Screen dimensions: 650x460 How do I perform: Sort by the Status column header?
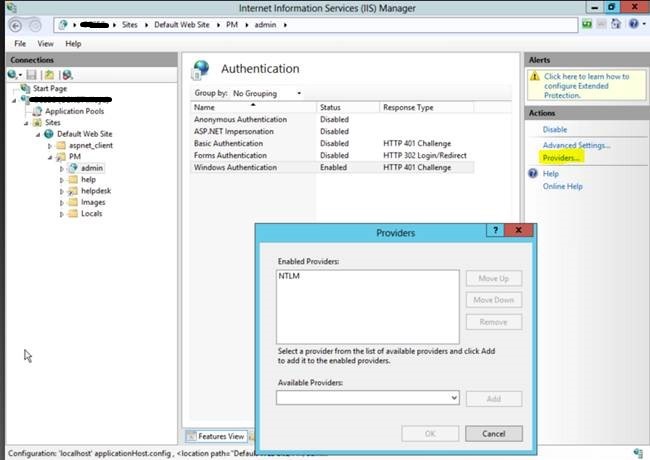[348, 107]
